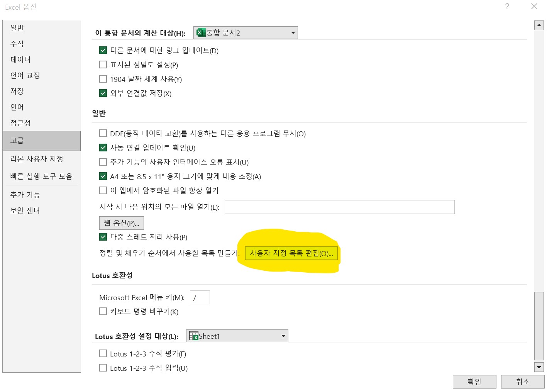Click the startup file location input field
Image resolution: width=547 pixels, height=392 pixels.
(x=339, y=207)
